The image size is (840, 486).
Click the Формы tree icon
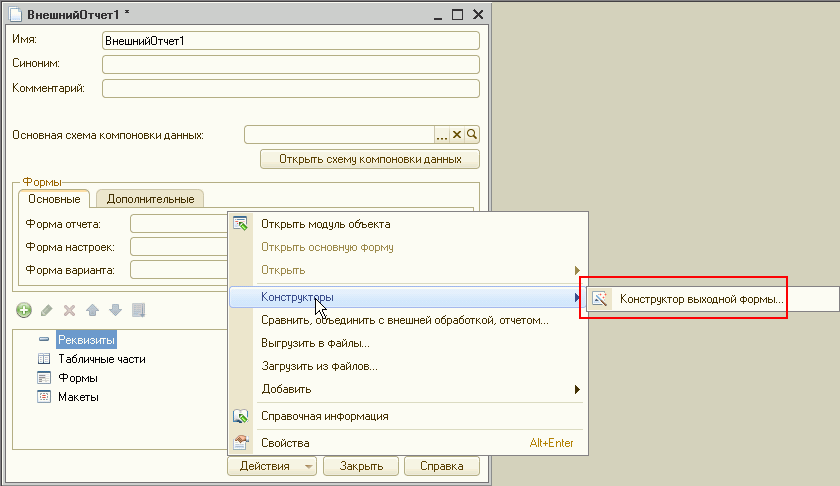tap(44, 378)
